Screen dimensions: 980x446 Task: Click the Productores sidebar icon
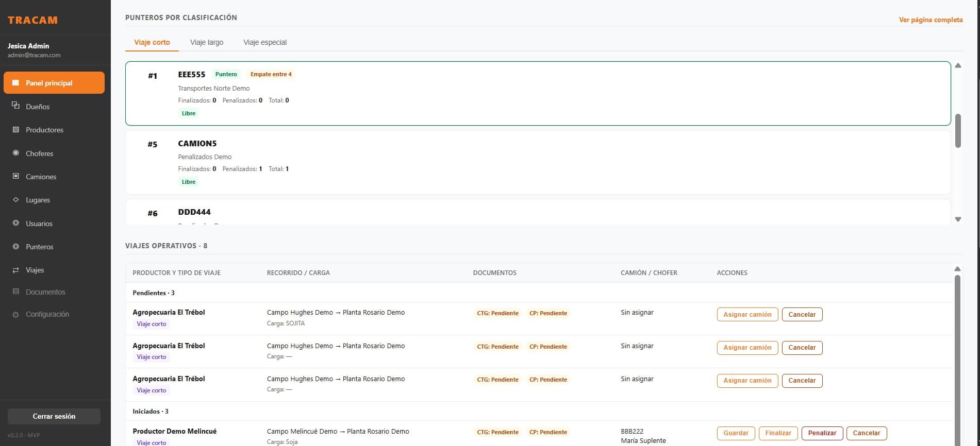click(x=16, y=130)
